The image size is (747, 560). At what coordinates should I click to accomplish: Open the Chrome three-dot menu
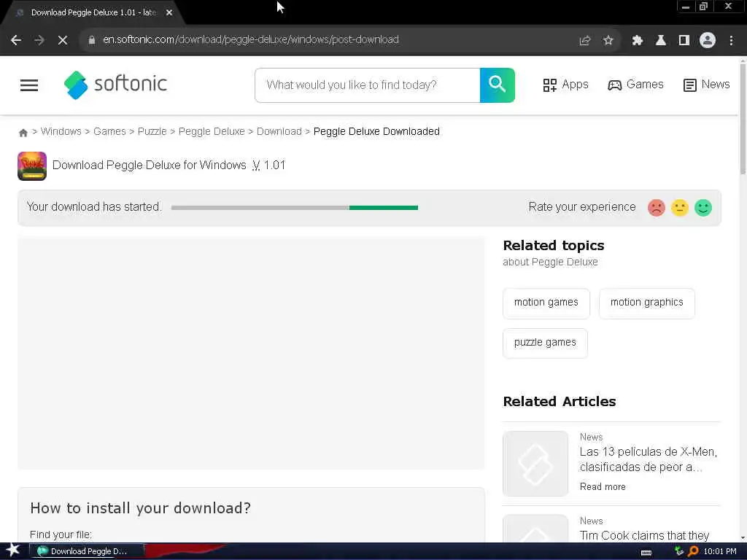pos(731,40)
